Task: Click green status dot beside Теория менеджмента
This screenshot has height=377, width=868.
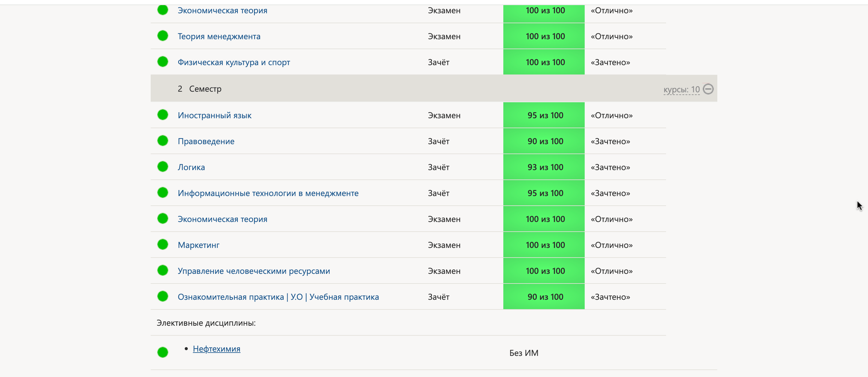Action: point(162,36)
